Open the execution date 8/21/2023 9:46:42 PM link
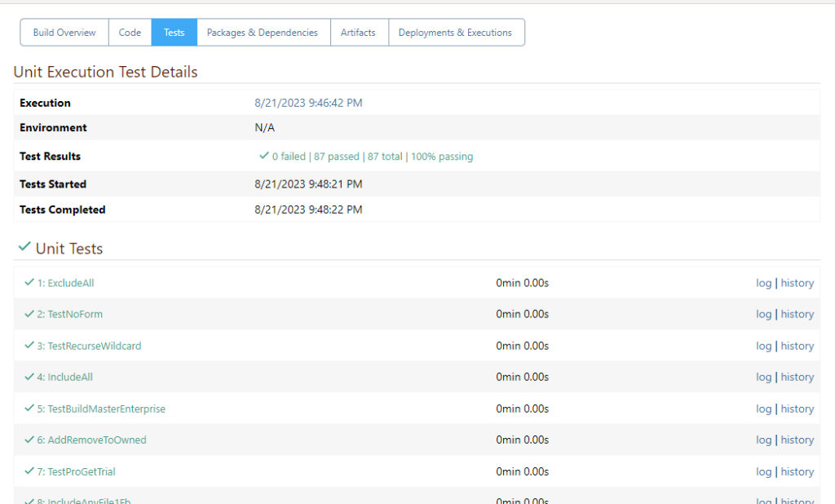835x504 pixels. (308, 103)
